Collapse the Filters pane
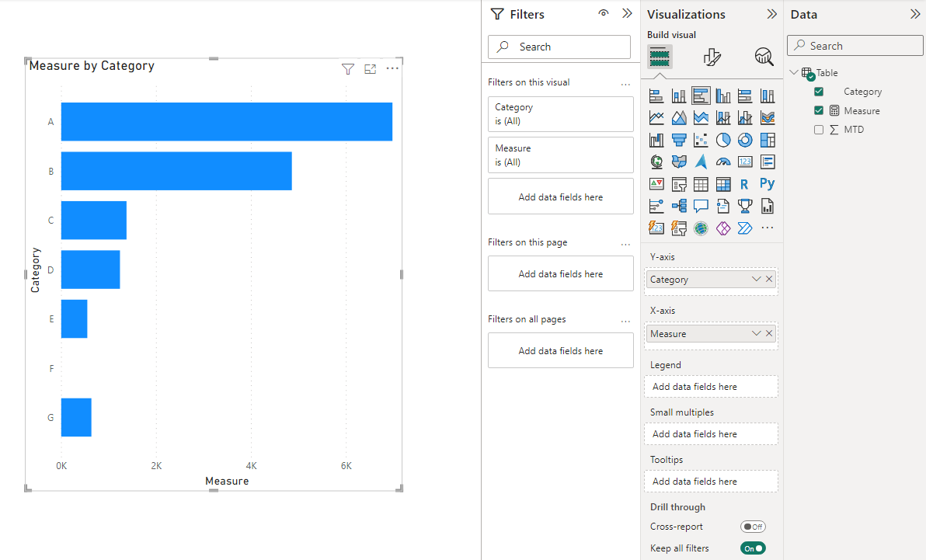The image size is (926, 560). [627, 13]
